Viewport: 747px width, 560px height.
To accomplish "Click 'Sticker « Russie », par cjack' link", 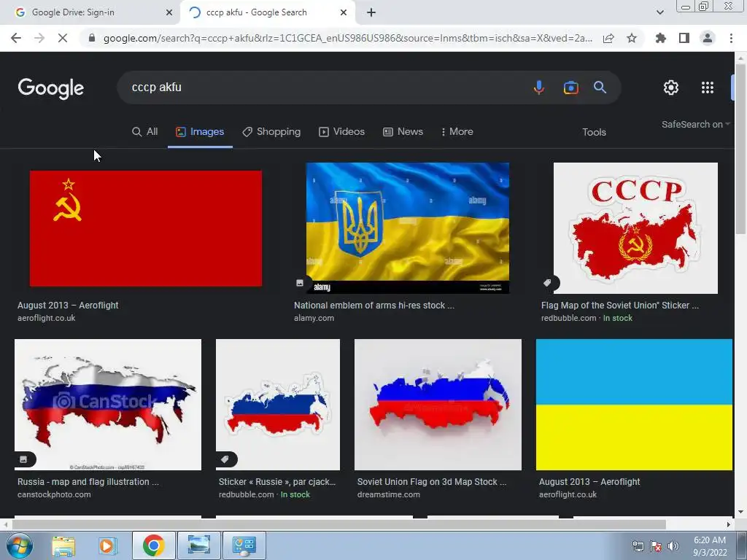I will coord(277,482).
